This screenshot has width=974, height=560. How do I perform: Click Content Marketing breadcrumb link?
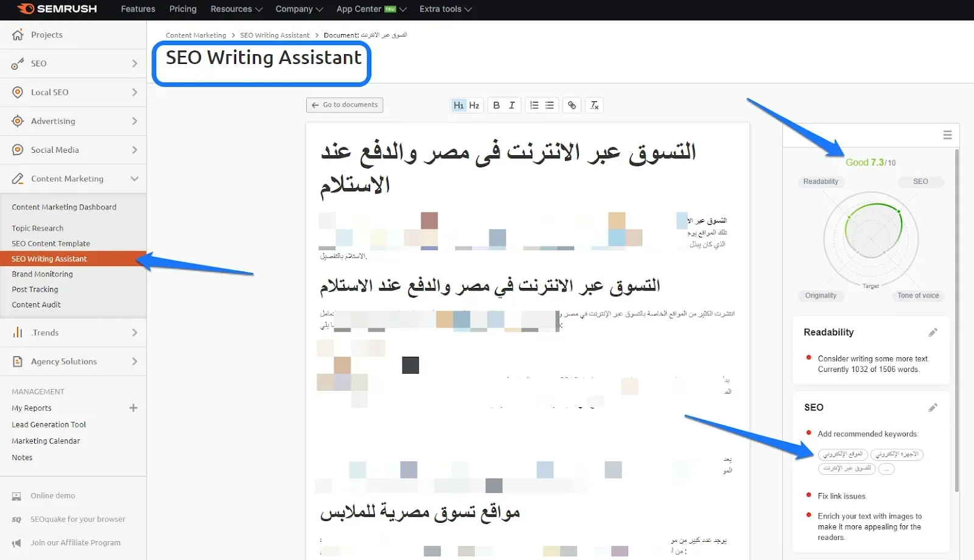coord(196,35)
